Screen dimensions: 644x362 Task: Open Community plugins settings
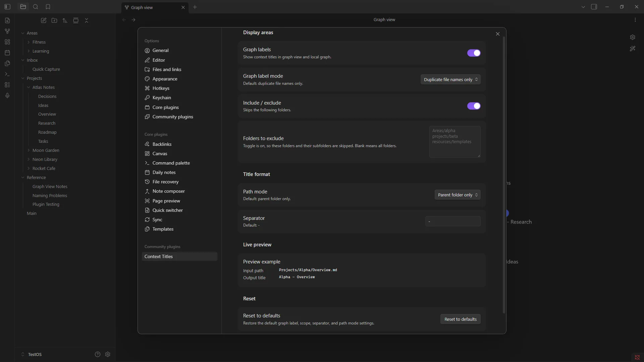pos(179,117)
